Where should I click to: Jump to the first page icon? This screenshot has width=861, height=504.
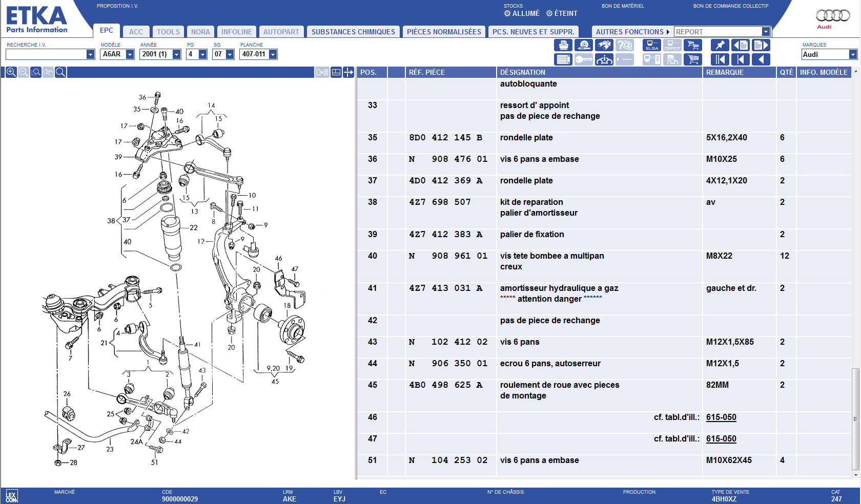[720, 60]
